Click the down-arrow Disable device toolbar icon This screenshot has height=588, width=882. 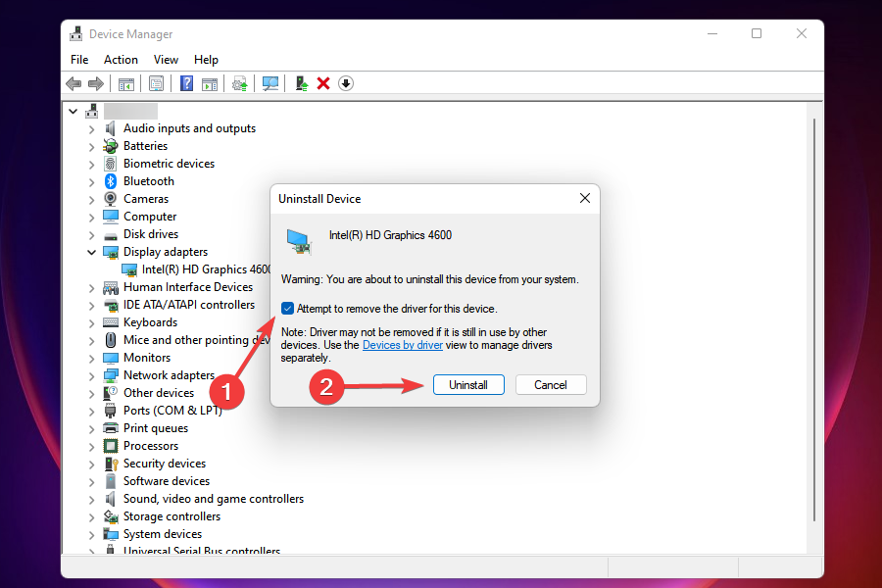[346, 84]
